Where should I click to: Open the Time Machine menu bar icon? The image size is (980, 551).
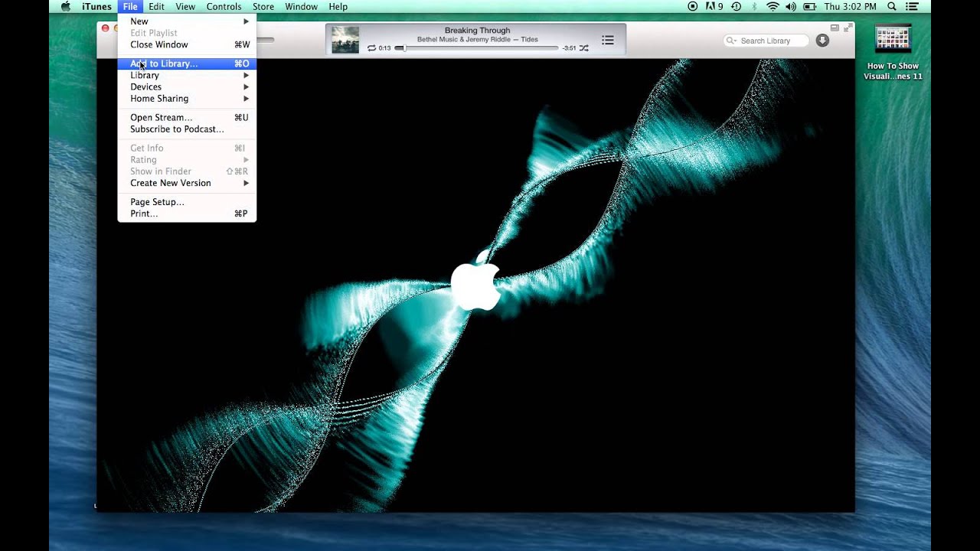point(736,7)
